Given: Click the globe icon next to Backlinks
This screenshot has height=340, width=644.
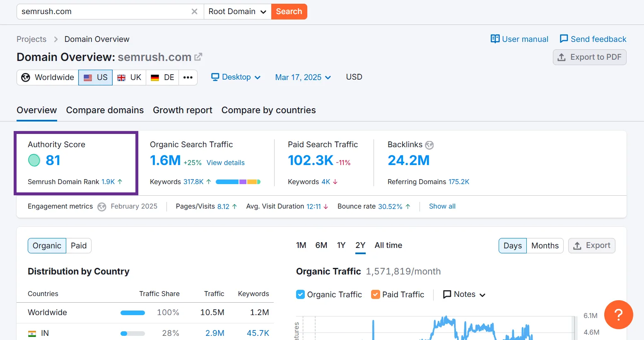Looking at the screenshot, I should pyautogui.click(x=429, y=145).
